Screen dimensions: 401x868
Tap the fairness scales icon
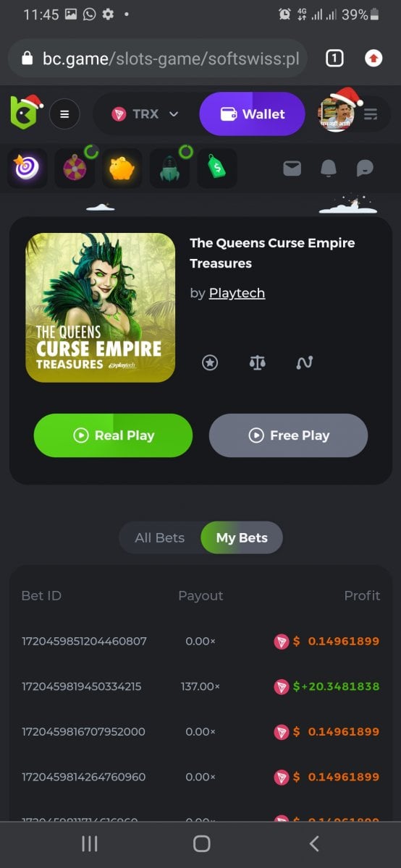[x=257, y=363]
